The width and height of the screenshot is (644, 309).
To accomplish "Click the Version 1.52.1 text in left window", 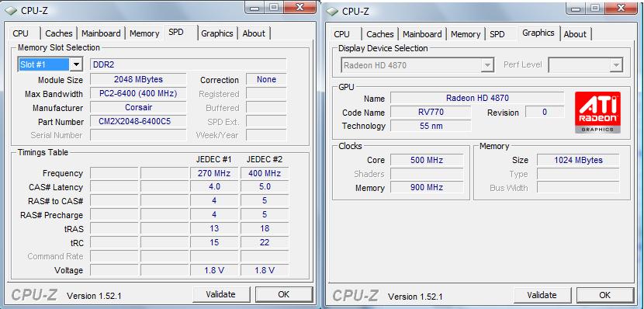I will pos(94,296).
